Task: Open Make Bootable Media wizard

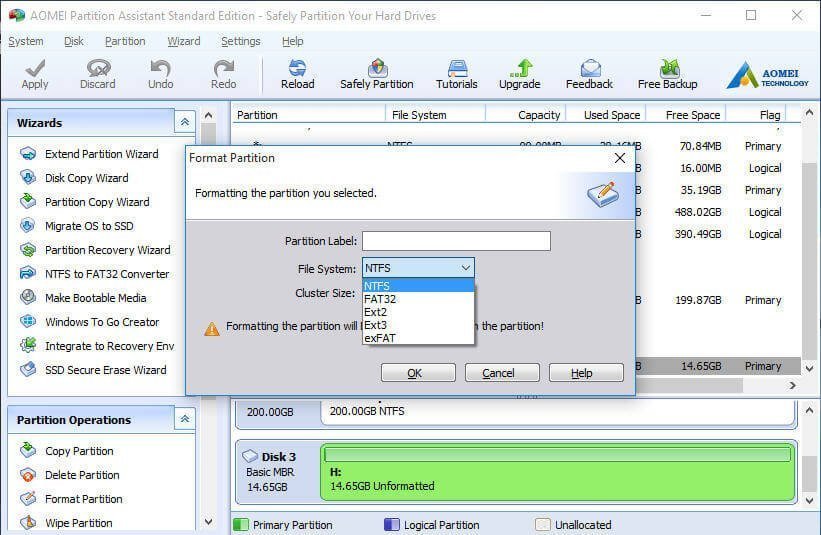Action: (x=83, y=298)
